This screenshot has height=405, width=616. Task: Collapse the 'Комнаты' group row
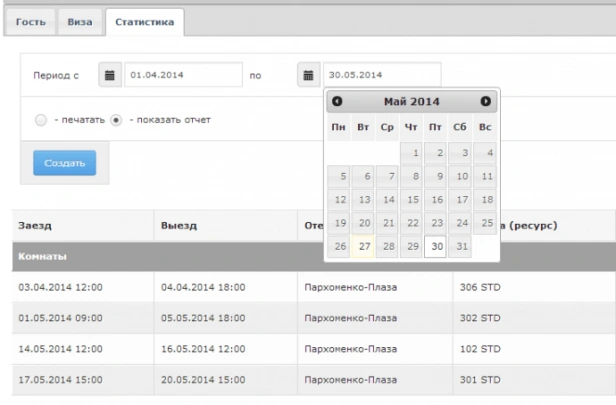point(40,256)
